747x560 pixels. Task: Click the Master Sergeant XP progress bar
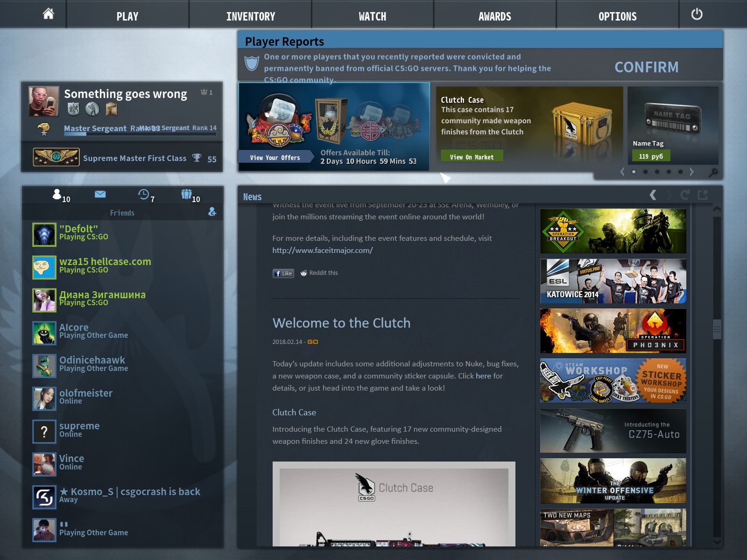click(140, 134)
